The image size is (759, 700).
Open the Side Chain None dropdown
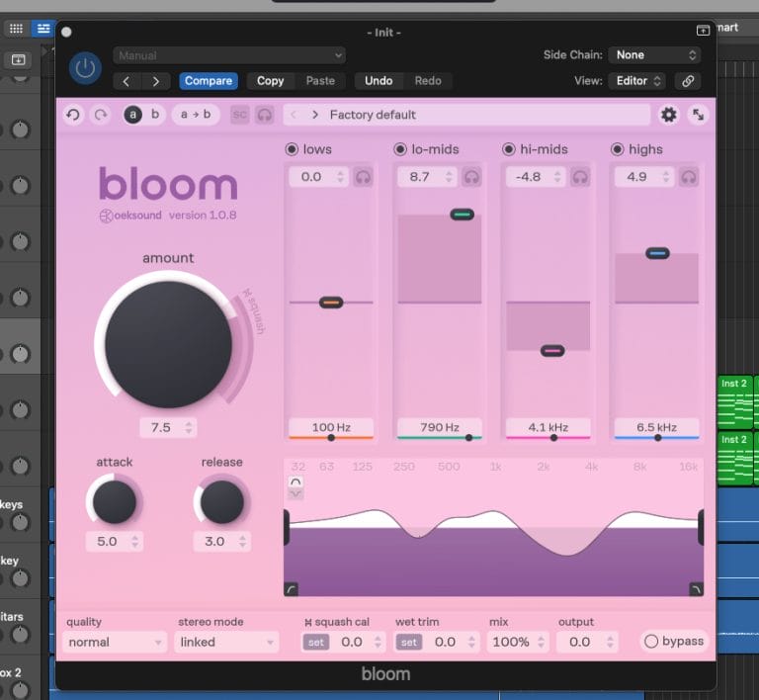tap(654, 55)
